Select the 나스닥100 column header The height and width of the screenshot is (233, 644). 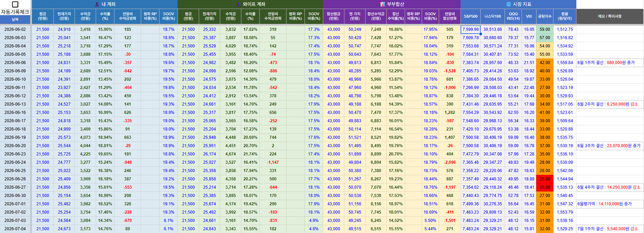click(x=492, y=16)
